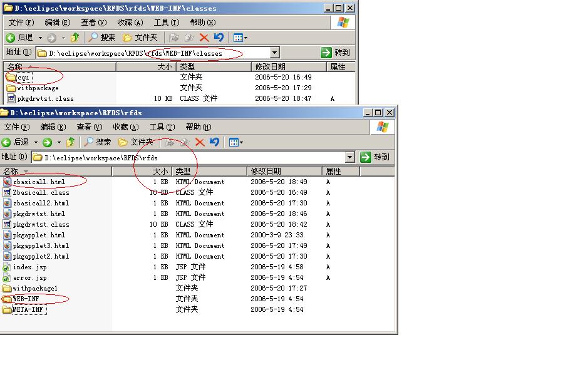Click Back button in rfds window

pos(16,142)
